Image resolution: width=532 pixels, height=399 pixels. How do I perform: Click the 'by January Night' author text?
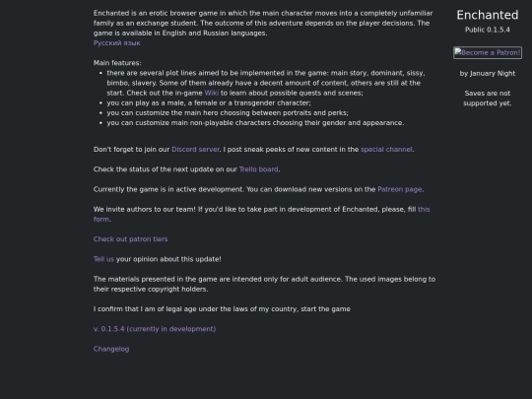488,74
